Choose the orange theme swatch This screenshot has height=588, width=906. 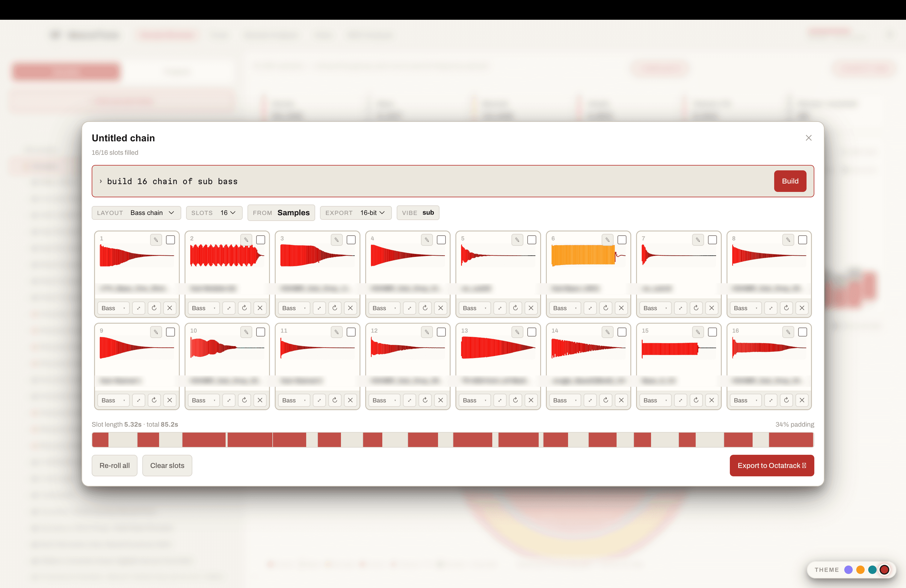click(x=860, y=569)
